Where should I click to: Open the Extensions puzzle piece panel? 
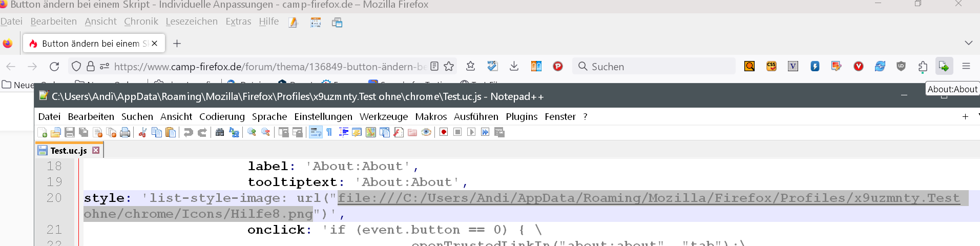point(923,67)
